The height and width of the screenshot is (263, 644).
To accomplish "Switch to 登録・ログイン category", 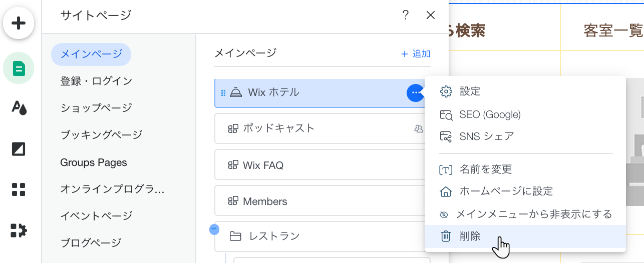I will pyautogui.click(x=96, y=81).
